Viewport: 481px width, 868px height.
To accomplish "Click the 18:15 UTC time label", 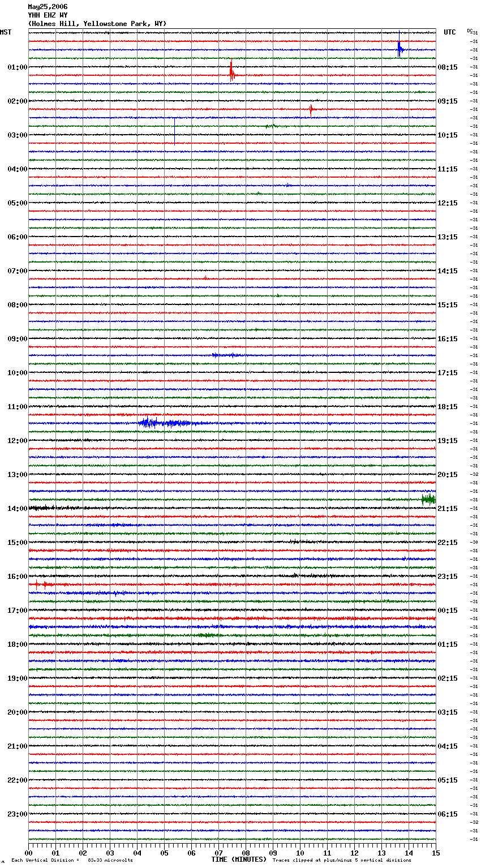I will click(x=448, y=407).
